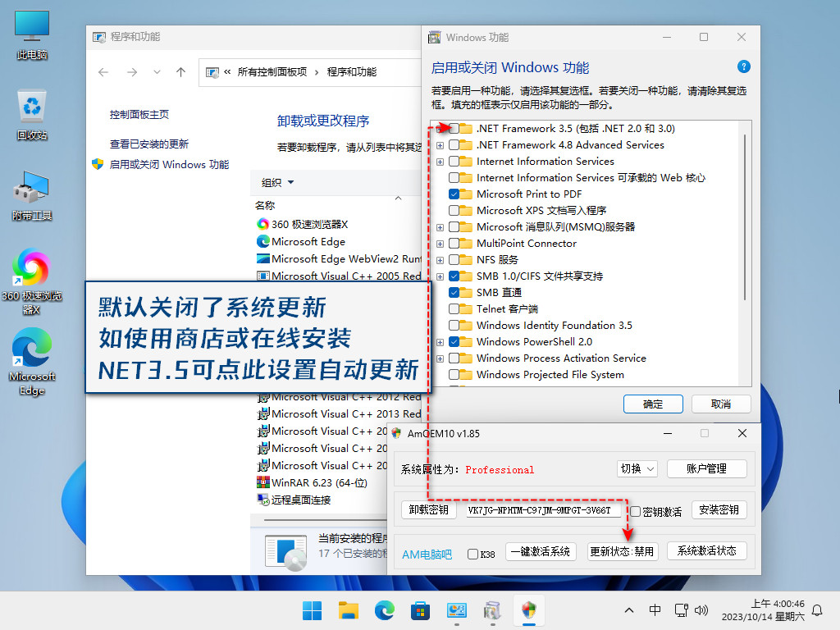Show hidden system tray icons

pos(629,610)
